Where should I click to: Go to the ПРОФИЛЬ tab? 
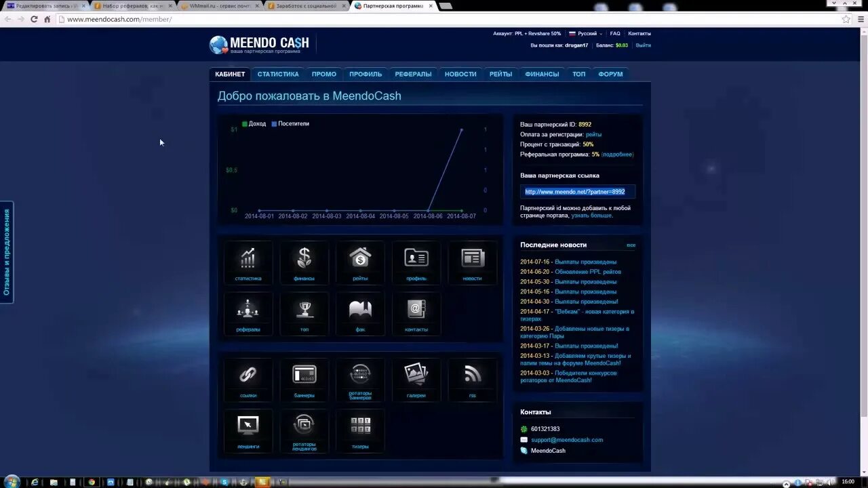[x=366, y=74]
